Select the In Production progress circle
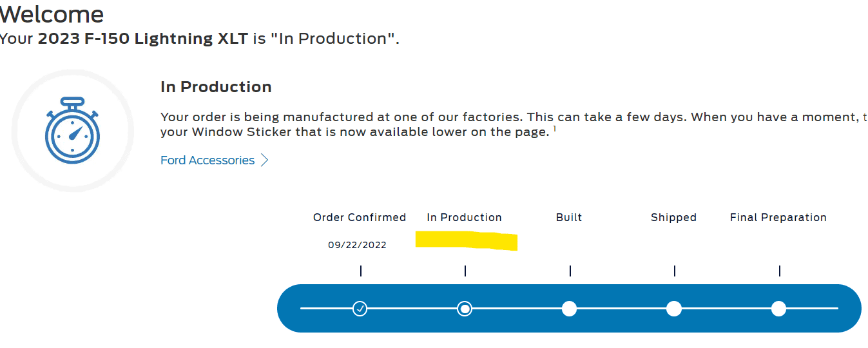 click(465, 309)
